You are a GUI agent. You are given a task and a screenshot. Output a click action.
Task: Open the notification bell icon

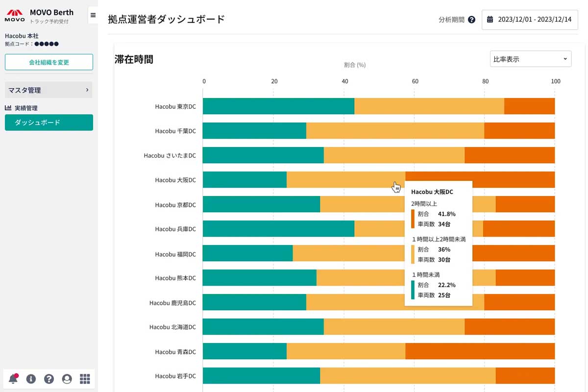point(13,379)
